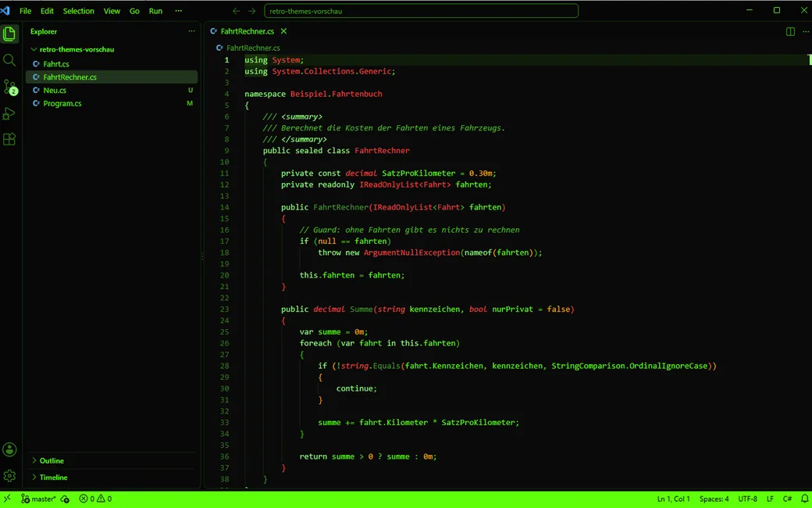
Task: Open the Edit menu
Action: 47,11
